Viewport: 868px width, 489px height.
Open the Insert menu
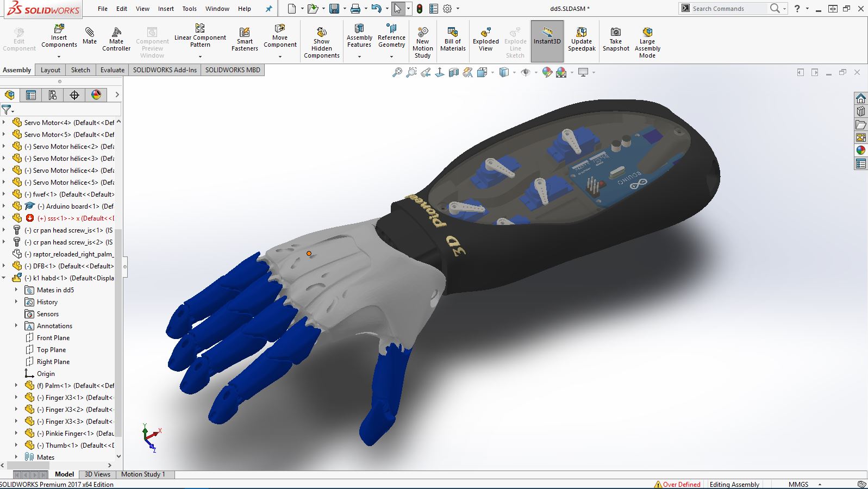(x=166, y=9)
